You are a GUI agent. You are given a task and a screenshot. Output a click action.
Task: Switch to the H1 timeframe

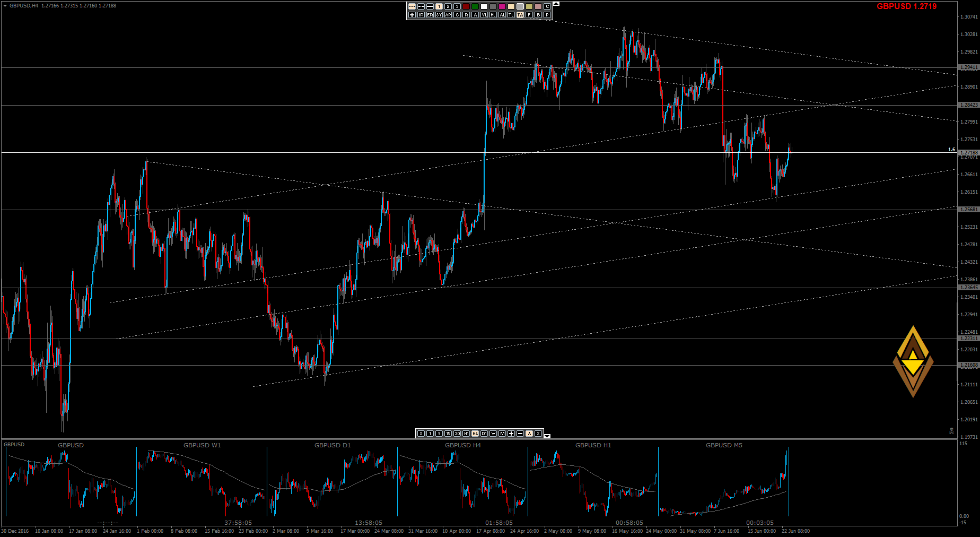click(466, 434)
